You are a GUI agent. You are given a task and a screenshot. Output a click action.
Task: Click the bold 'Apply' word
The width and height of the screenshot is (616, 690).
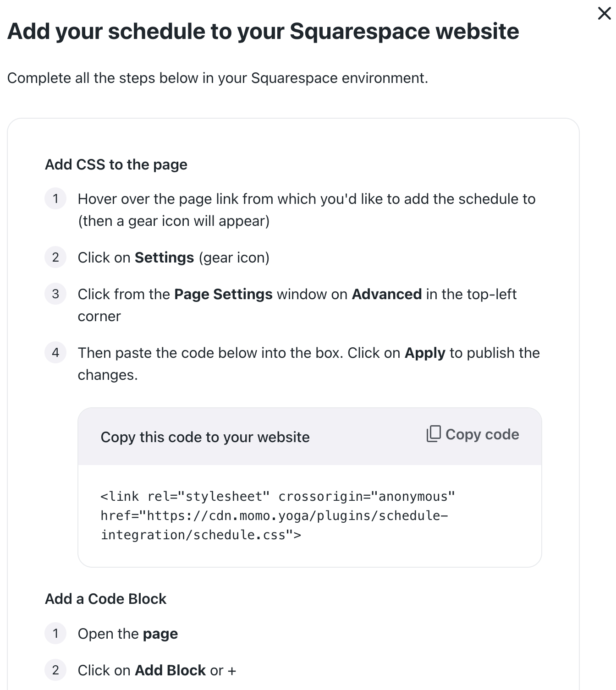click(425, 353)
